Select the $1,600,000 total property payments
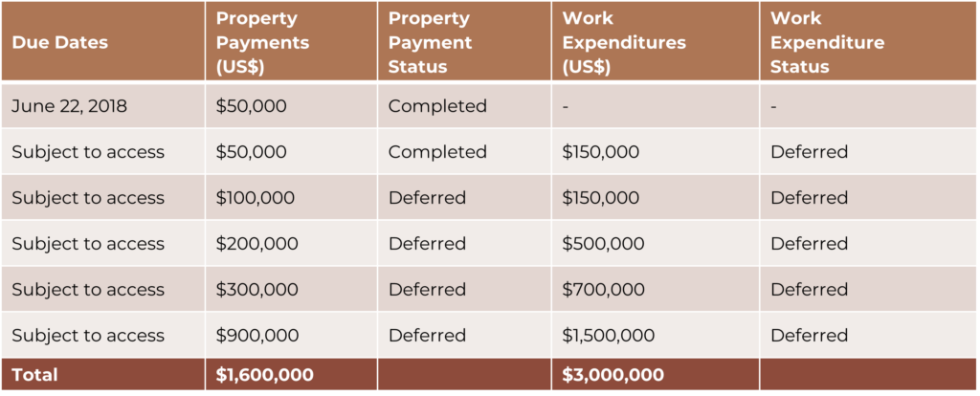Viewport: 980px width, 396px height. (265, 375)
